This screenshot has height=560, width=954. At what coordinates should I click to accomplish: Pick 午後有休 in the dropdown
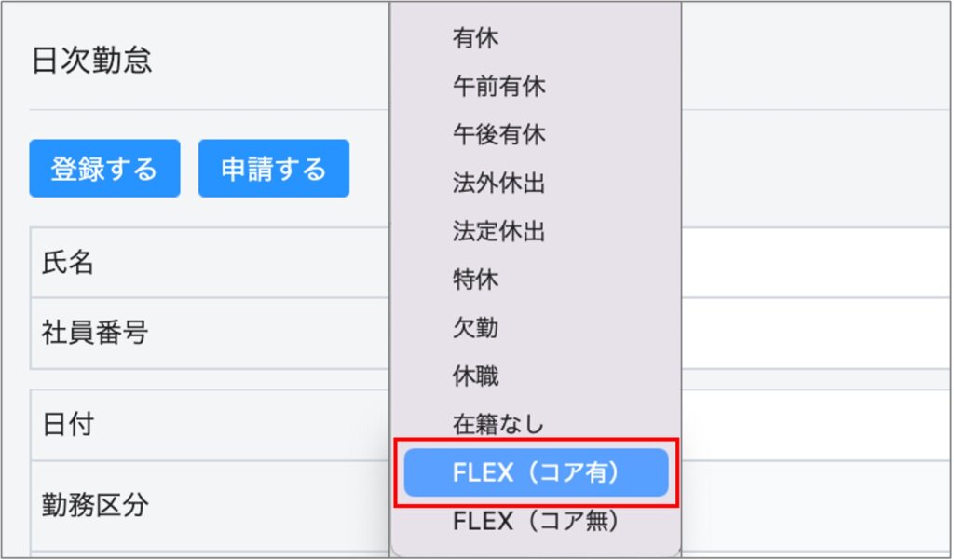click(x=498, y=135)
